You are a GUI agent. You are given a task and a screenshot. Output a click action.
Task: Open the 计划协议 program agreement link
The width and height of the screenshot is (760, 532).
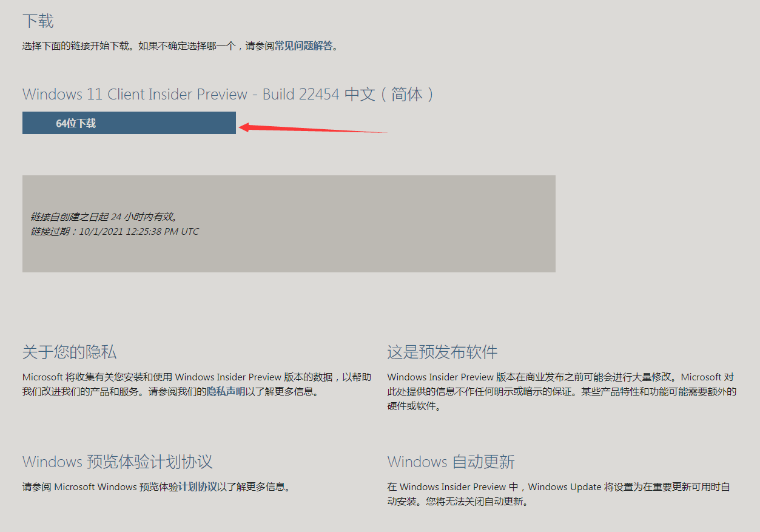click(x=198, y=487)
